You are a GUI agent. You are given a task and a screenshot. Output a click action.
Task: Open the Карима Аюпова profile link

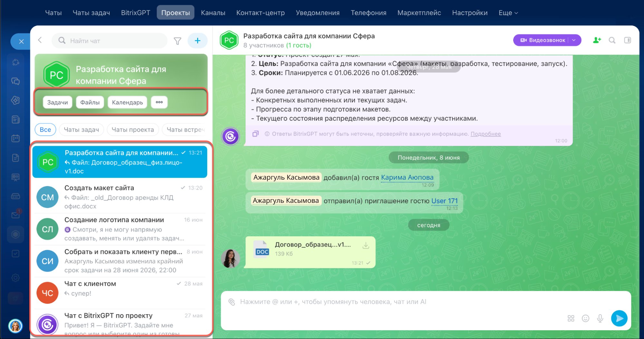(x=407, y=177)
